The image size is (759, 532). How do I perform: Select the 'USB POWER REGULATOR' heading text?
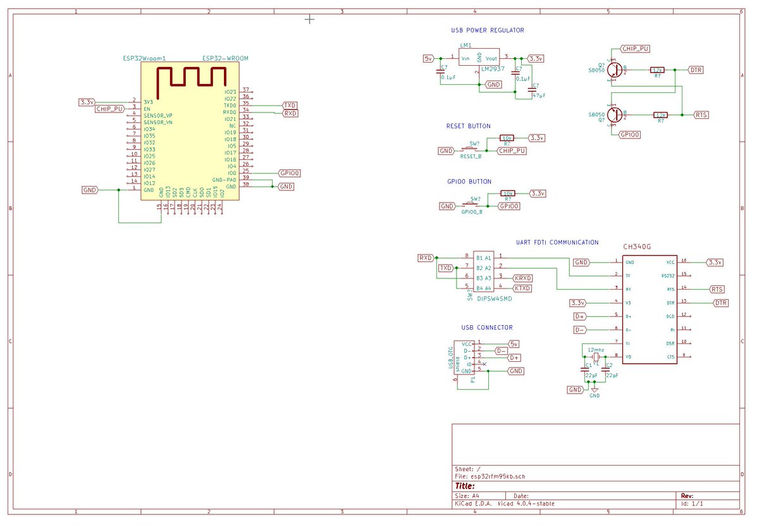(x=487, y=30)
